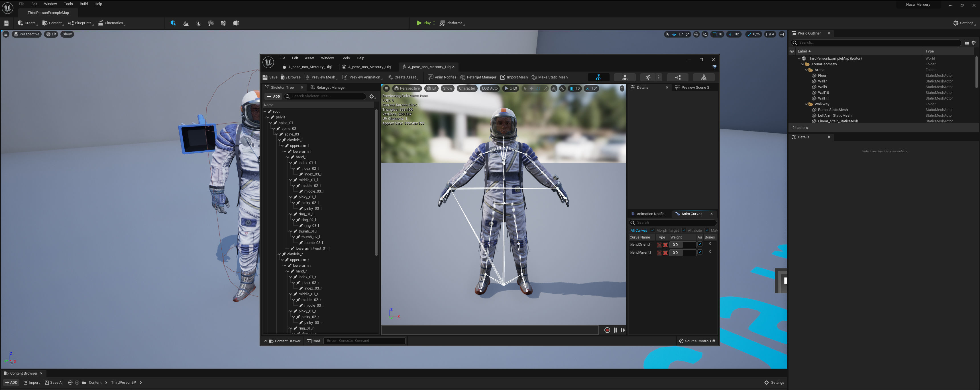Screen dimensions: 980x390
Task: Switch to Retarget Manager tab
Action: pyautogui.click(x=328, y=88)
